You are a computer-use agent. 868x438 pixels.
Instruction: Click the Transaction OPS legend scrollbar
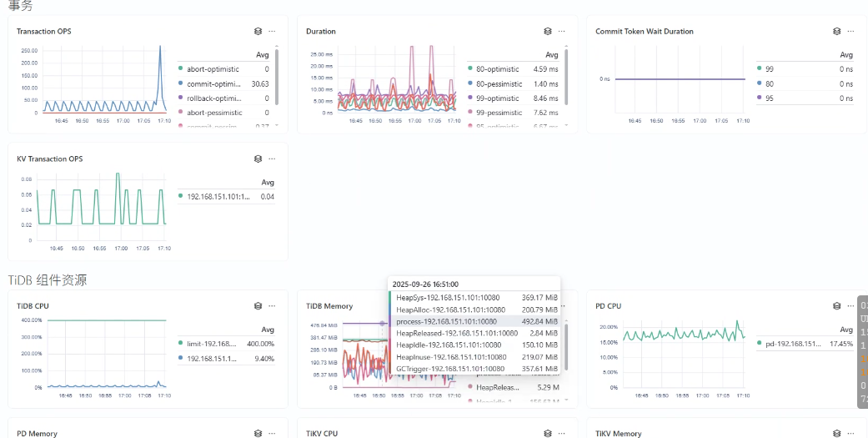[277, 75]
